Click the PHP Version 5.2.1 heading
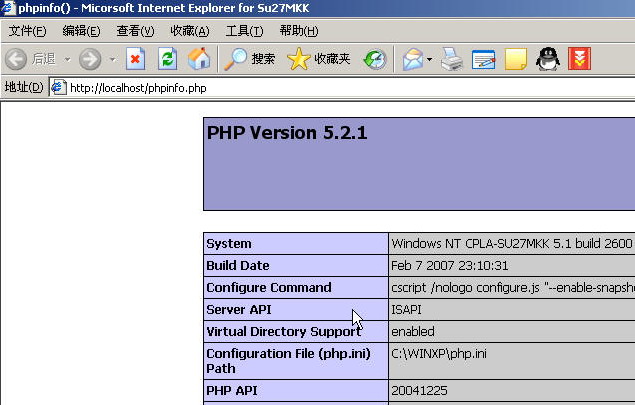635x405 pixels. pos(287,133)
